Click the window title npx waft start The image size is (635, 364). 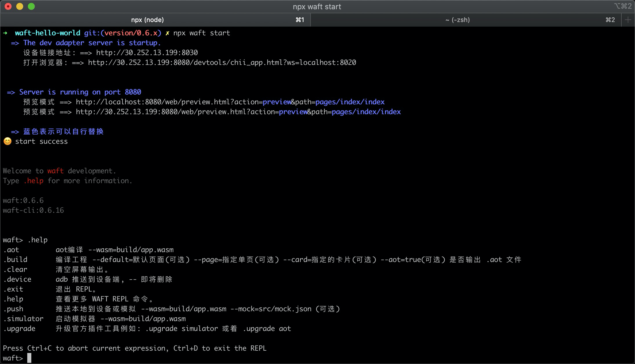[317, 7]
